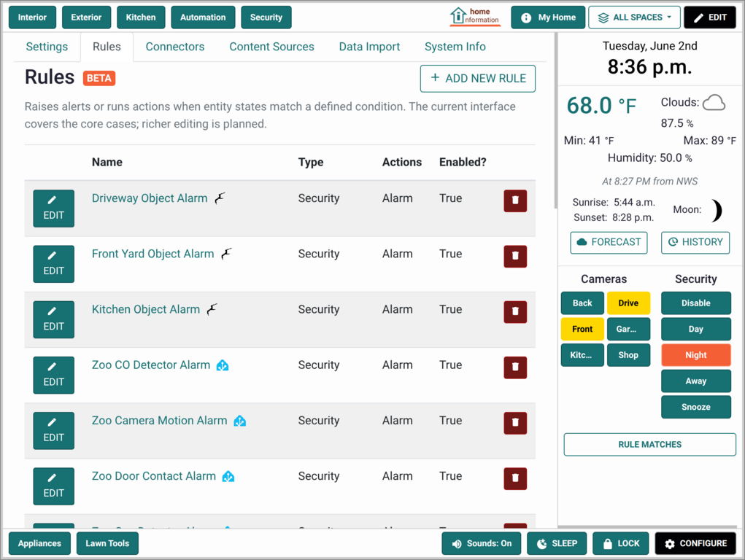Click the Add New Rule button
Image resolution: width=745 pixels, height=560 pixels.
(477, 78)
